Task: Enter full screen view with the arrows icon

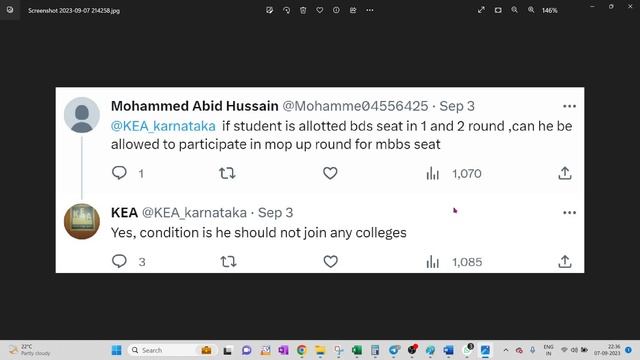Action: point(481,10)
